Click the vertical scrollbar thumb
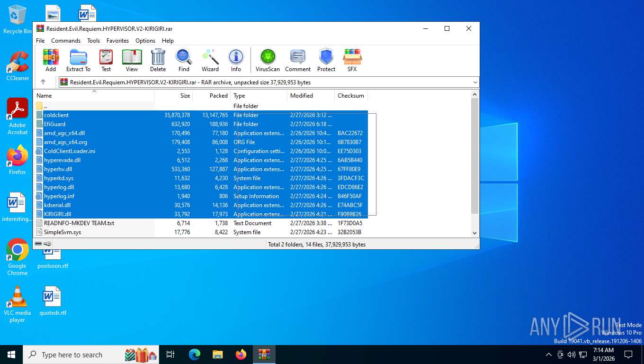 pos(475,156)
